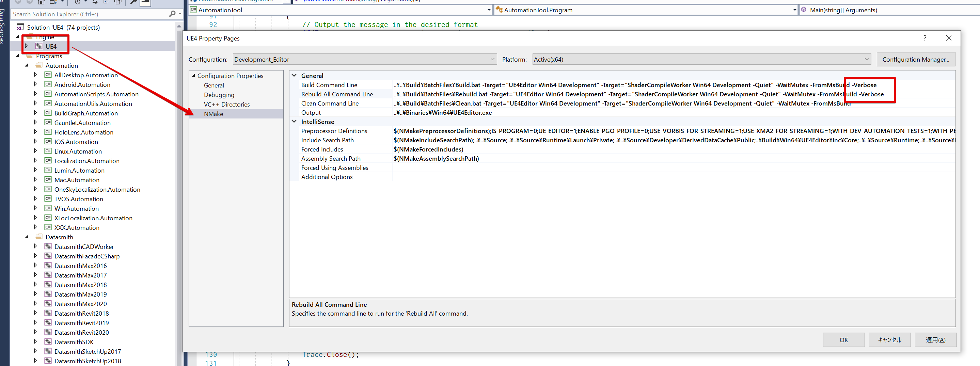
Task: Collapse the Datasmith folder
Action: 27,237
